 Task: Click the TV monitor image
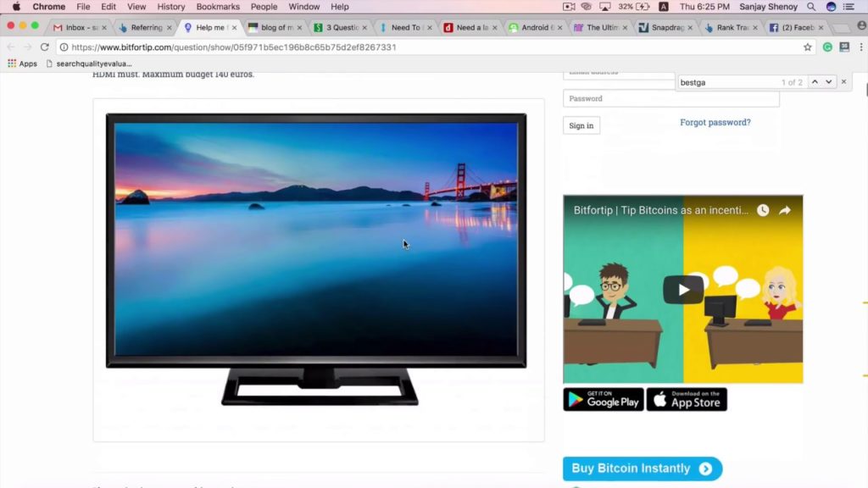pyautogui.click(x=316, y=260)
